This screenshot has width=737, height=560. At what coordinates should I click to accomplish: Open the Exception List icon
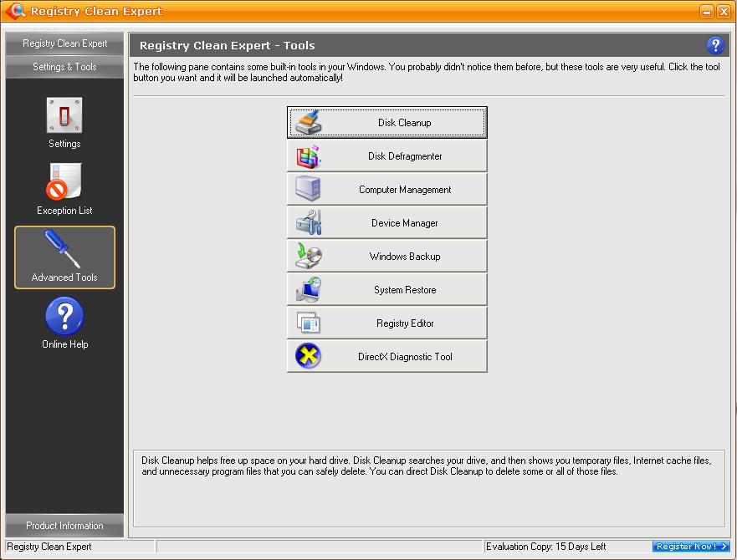coord(64,181)
